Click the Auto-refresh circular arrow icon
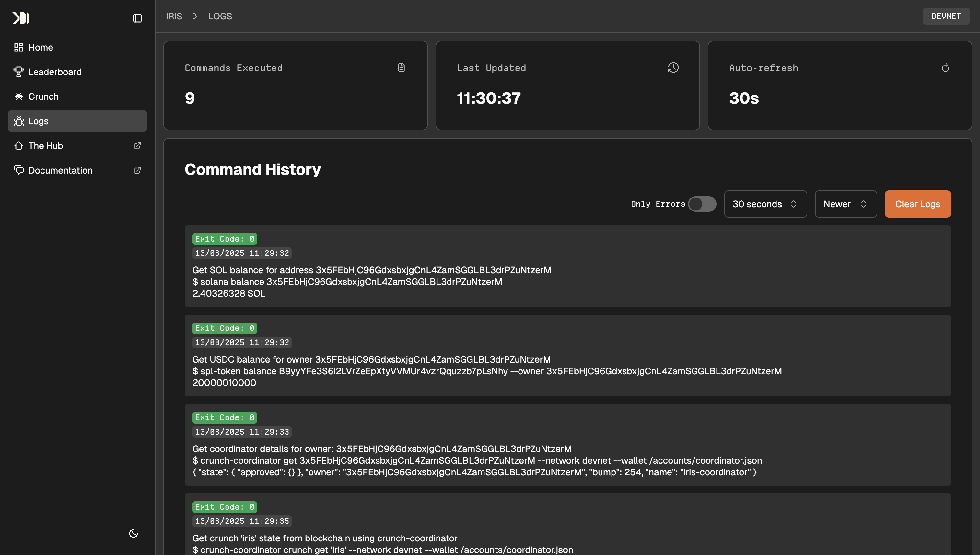 [945, 67]
